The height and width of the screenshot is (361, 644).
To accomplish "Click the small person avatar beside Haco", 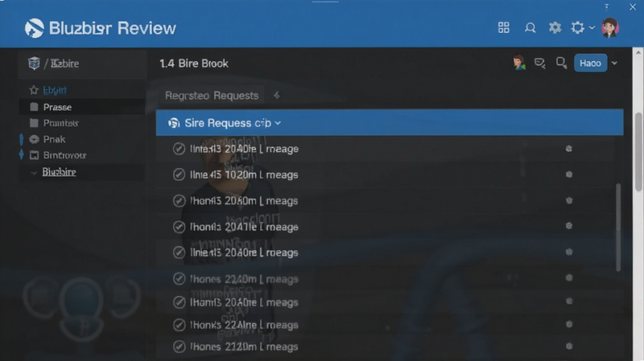I will [x=519, y=64].
